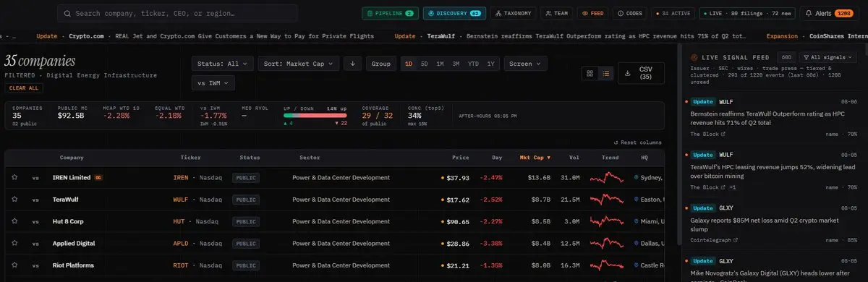
Task: Open the vs IWM benchmark dropdown
Action: tap(213, 83)
